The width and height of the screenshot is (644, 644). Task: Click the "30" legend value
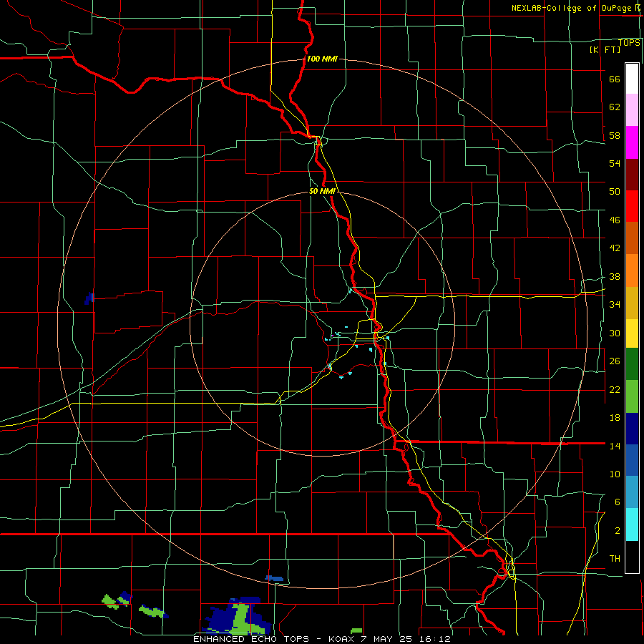[615, 333]
